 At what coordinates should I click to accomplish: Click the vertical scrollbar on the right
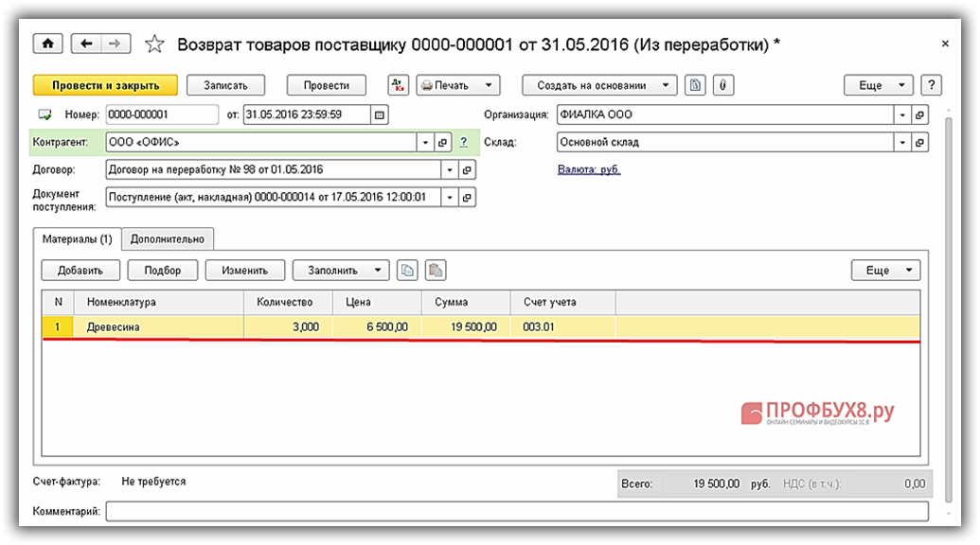(948, 309)
